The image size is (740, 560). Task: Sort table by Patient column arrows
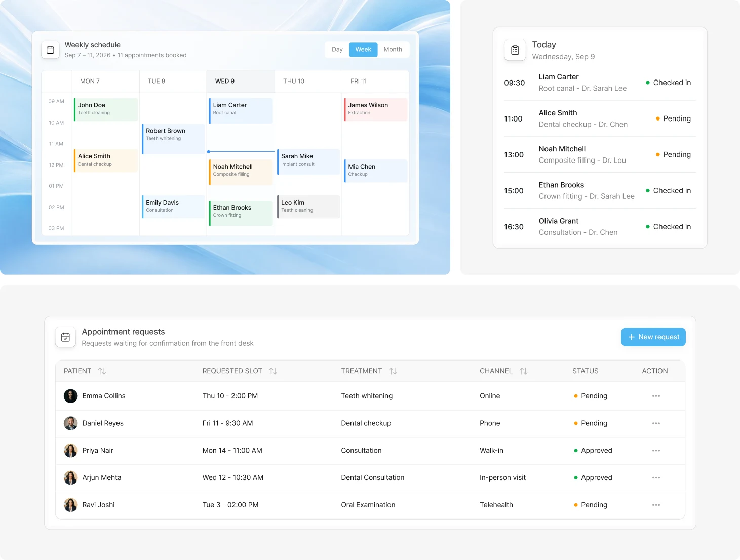[102, 371]
